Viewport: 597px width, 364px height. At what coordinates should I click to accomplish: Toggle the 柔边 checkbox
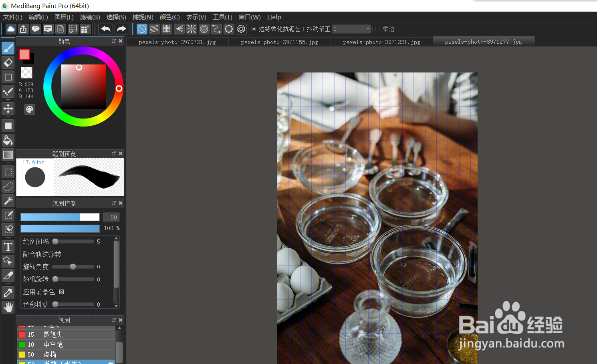pos(377,29)
